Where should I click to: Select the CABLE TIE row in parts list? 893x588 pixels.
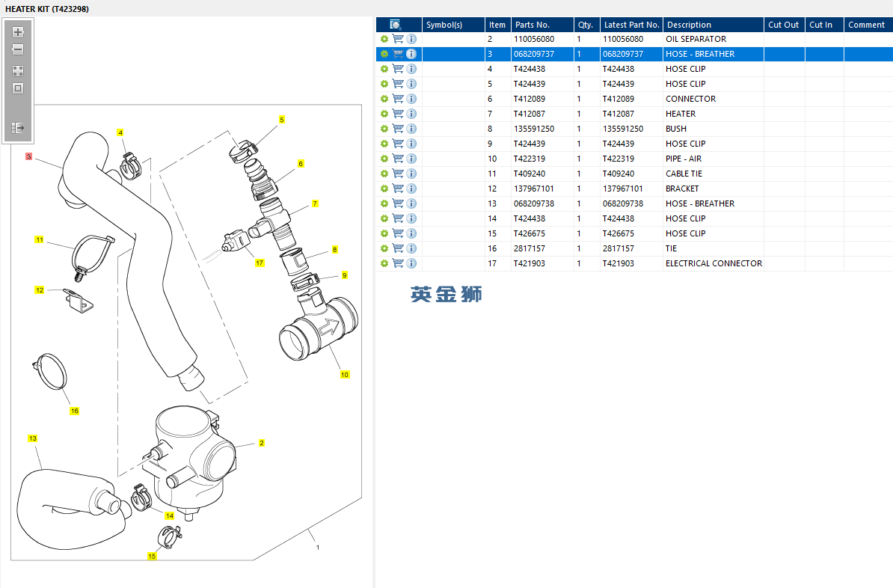(684, 174)
